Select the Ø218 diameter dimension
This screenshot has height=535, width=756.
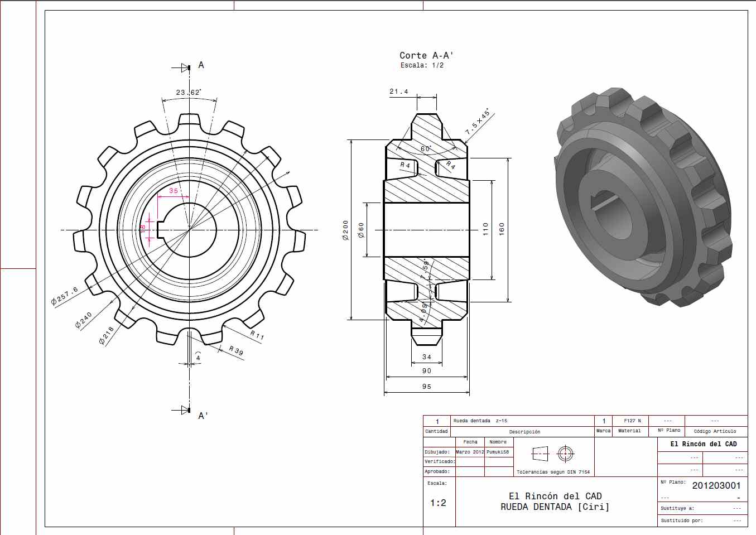pyautogui.click(x=107, y=335)
